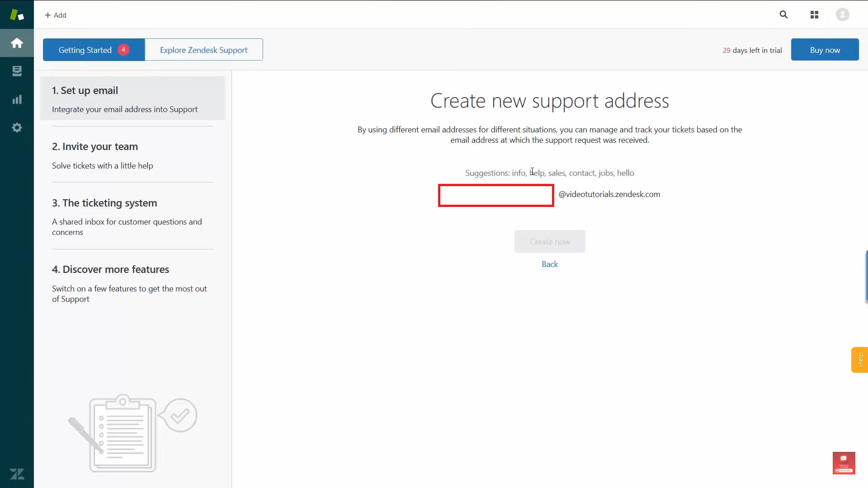Open the Home dashboard icon

[x=17, y=43]
